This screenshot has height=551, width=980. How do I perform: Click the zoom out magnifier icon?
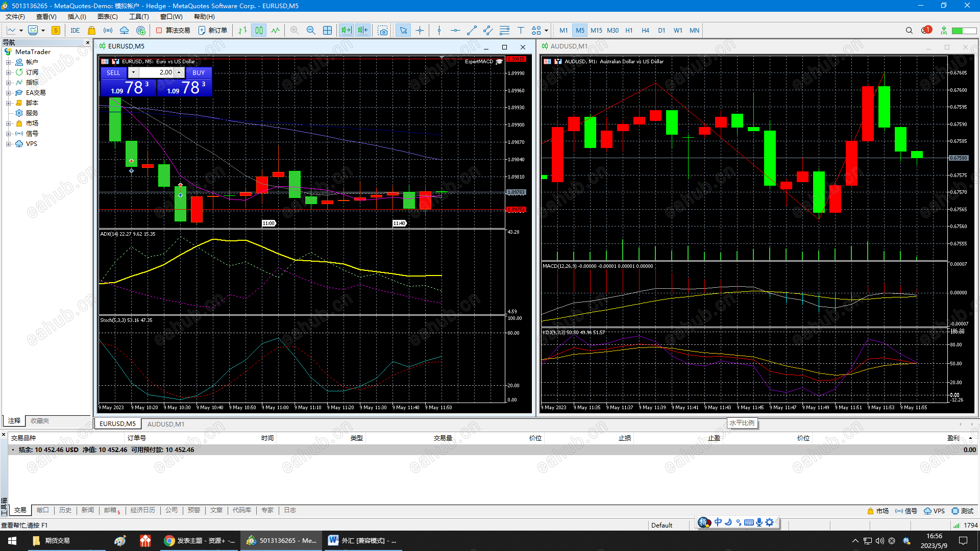(x=311, y=31)
